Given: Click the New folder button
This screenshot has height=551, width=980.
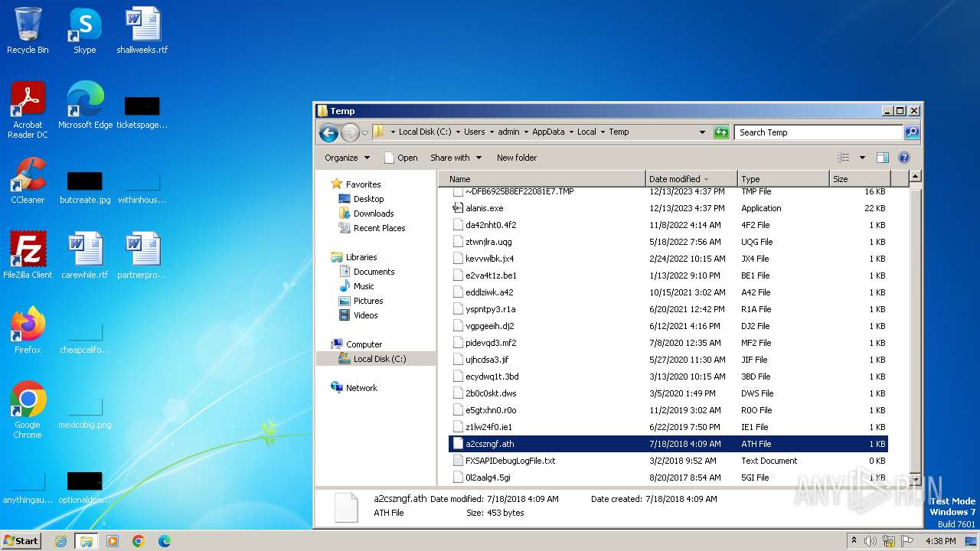Looking at the screenshot, I should coord(517,158).
